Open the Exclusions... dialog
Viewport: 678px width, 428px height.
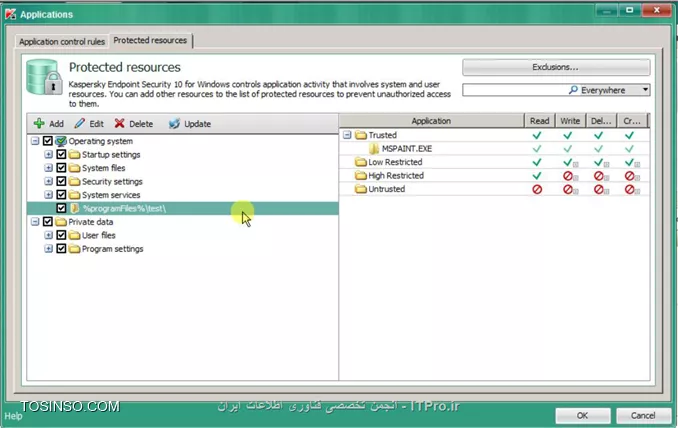click(x=556, y=67)
